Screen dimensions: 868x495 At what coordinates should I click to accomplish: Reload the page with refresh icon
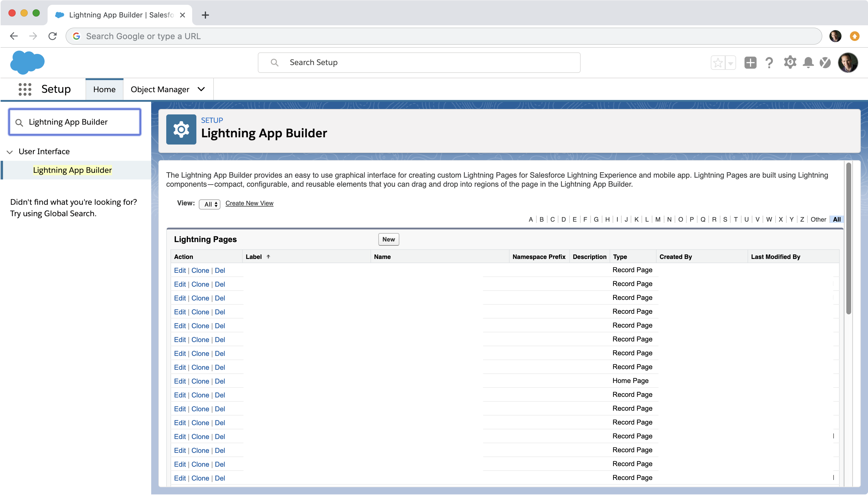52,36
